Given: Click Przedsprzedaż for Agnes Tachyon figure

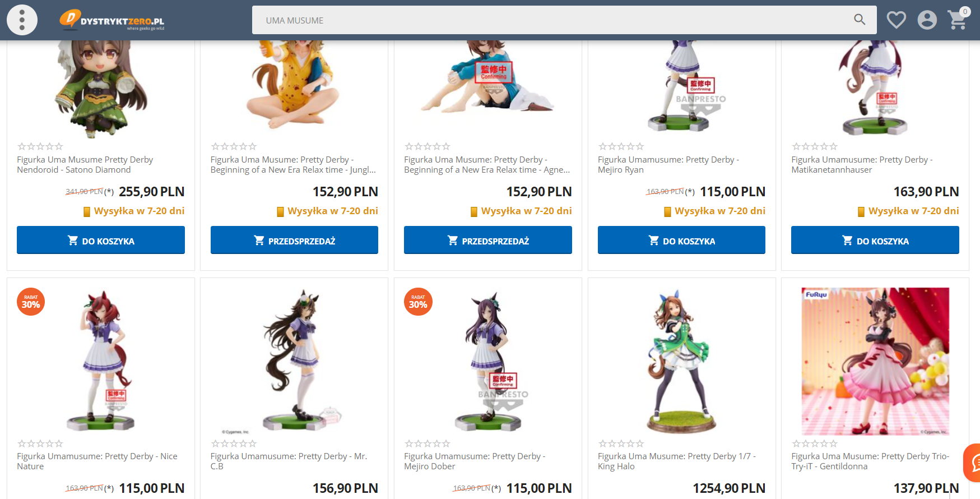Looking at the screenshot, I should (x=488, y=241).
